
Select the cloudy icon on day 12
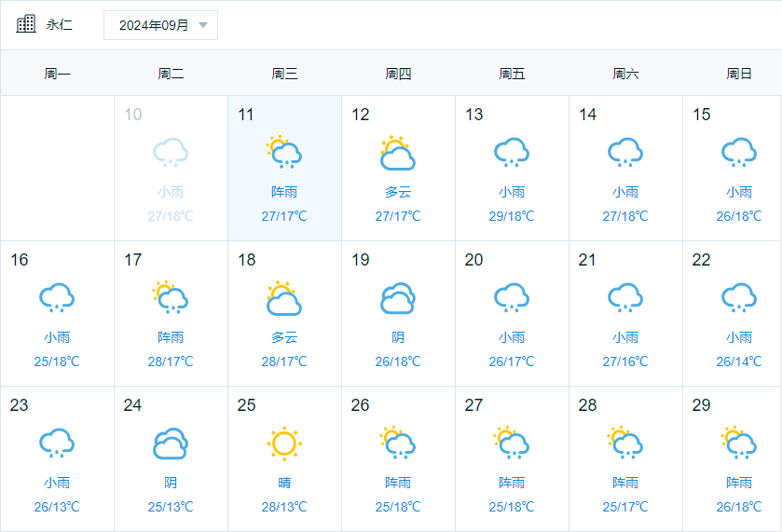click(x=397, y=153)
